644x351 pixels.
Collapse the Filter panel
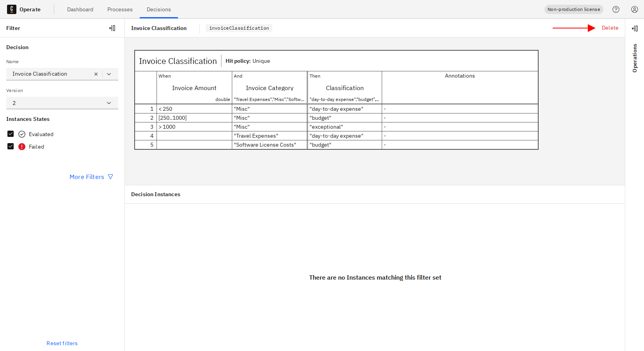pos(112,28)
